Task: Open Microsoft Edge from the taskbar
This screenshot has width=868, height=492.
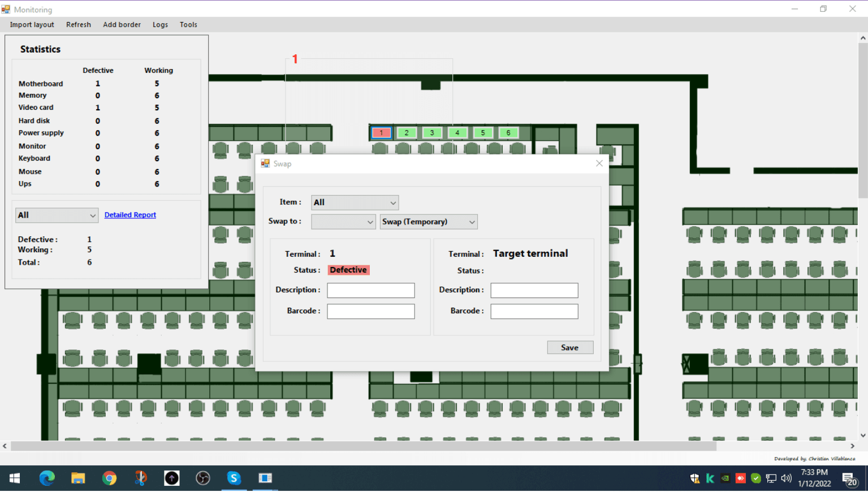Action: click(x=47, y=478)
